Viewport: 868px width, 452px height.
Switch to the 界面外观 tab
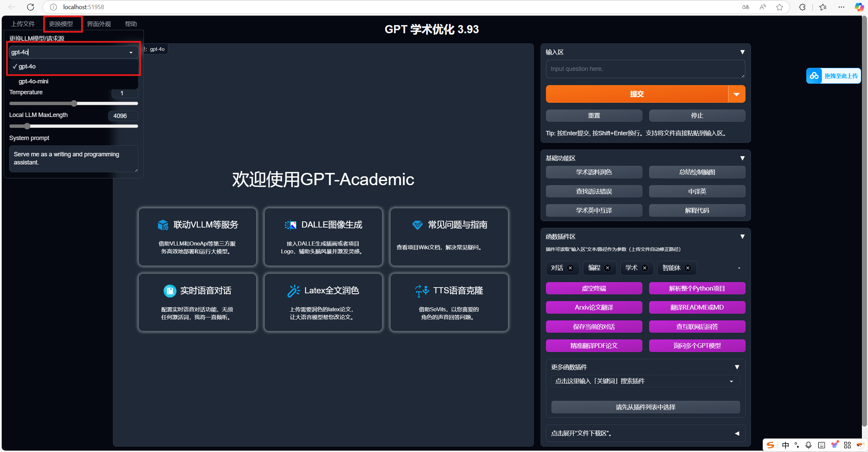click(99, 24)
